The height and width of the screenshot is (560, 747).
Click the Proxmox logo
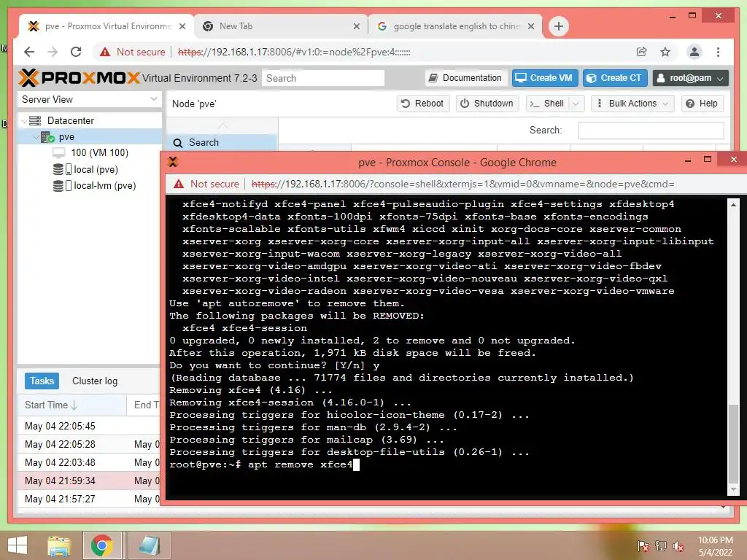(79, 77)
